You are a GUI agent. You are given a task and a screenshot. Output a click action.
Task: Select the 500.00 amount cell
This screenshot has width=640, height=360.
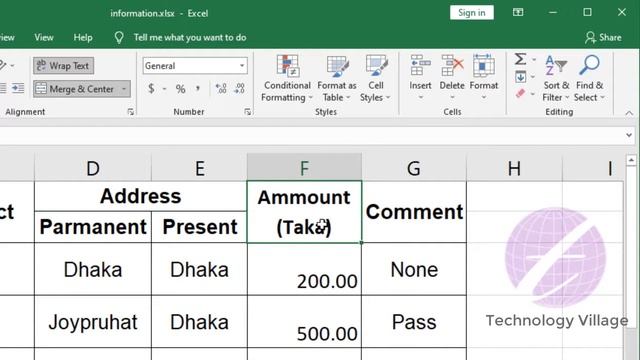point(304,322)
